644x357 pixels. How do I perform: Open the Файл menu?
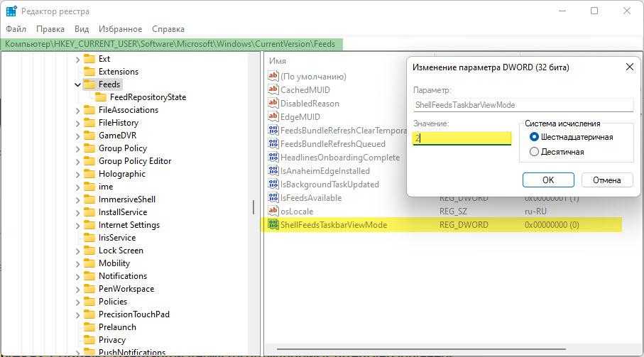pyautogui.click(x=16, y=29)
